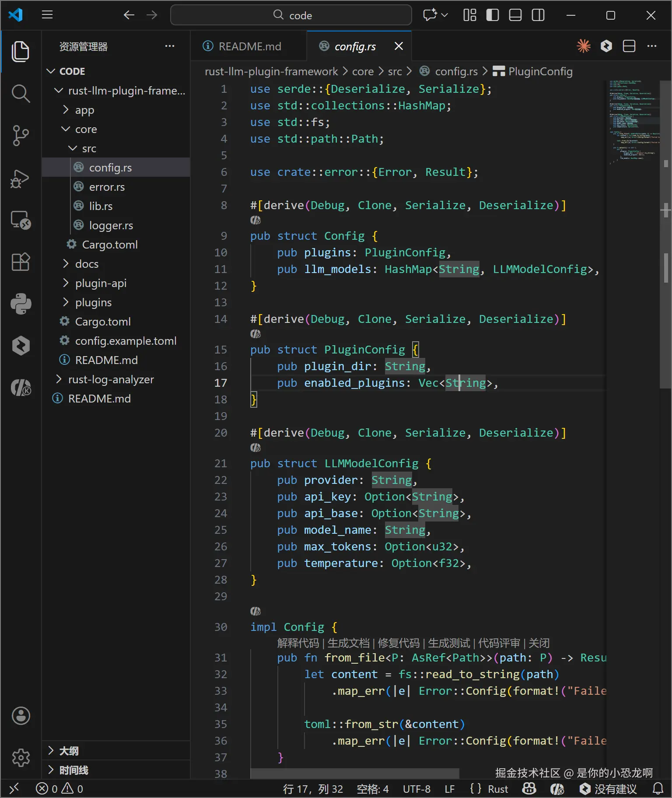672x798 pixels.
Task: Expand the 时间线 timeline section
Action: [116, 770]
